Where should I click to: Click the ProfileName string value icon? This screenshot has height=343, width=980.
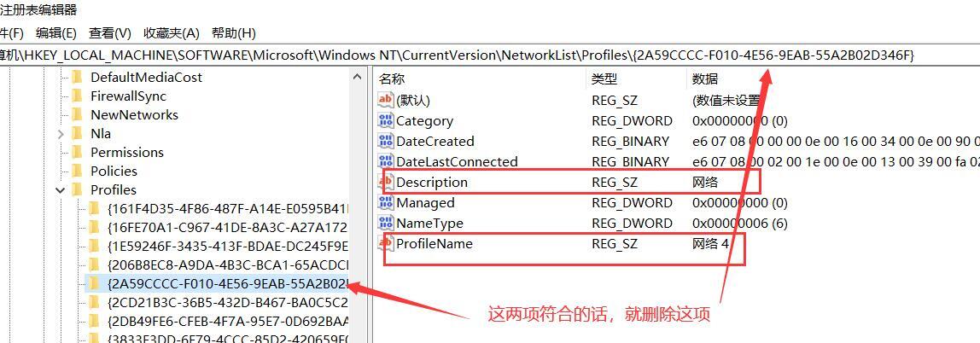[386, 244]
